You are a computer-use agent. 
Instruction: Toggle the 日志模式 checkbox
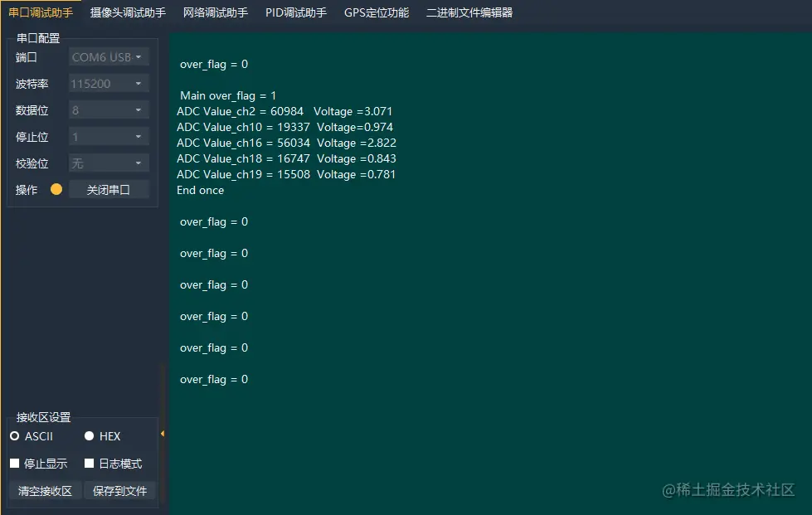pos(90,464)
